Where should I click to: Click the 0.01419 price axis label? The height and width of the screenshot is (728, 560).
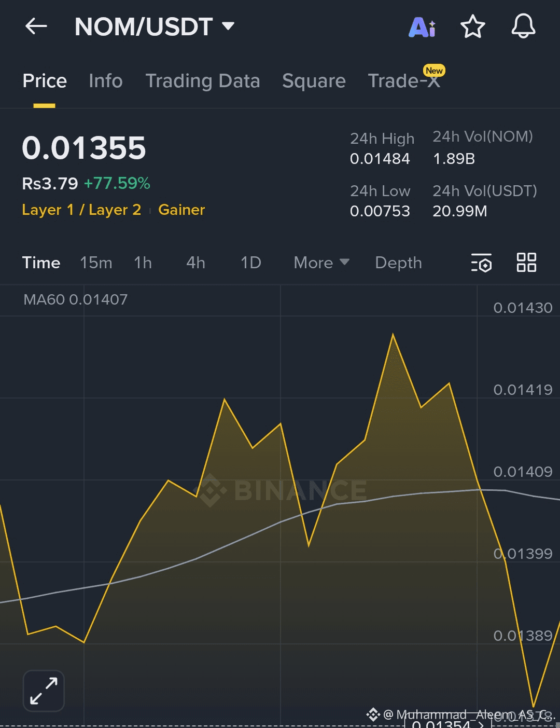(523, 390)
